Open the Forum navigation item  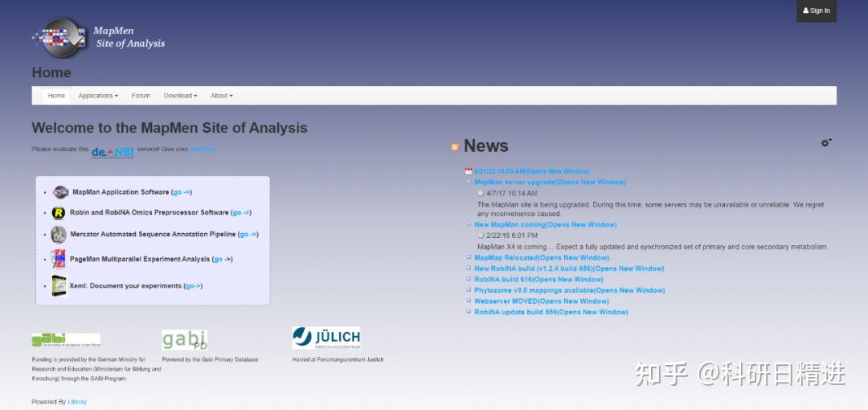tap(141, 96)
